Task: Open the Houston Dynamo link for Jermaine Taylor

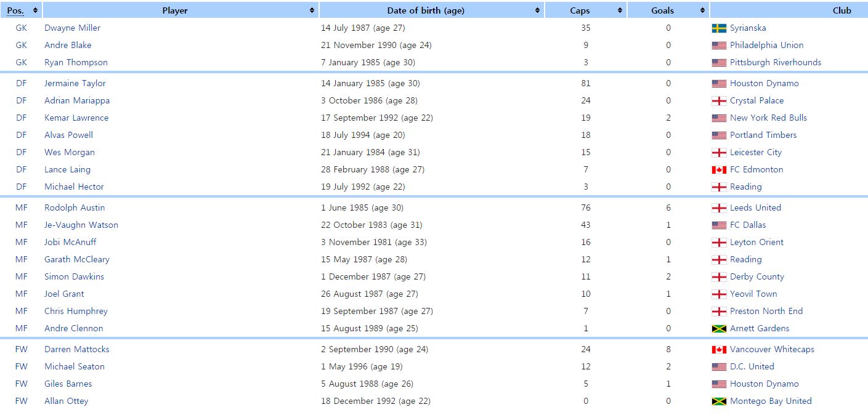Action: [764, 84]
